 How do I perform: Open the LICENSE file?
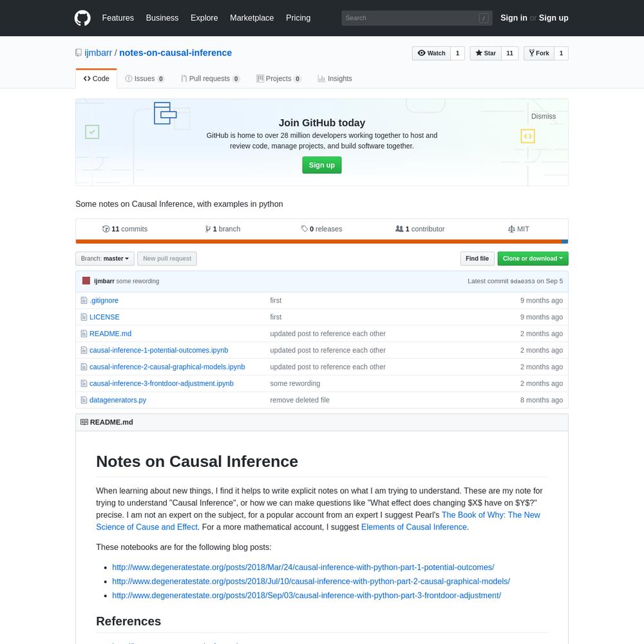coord(104,317)
